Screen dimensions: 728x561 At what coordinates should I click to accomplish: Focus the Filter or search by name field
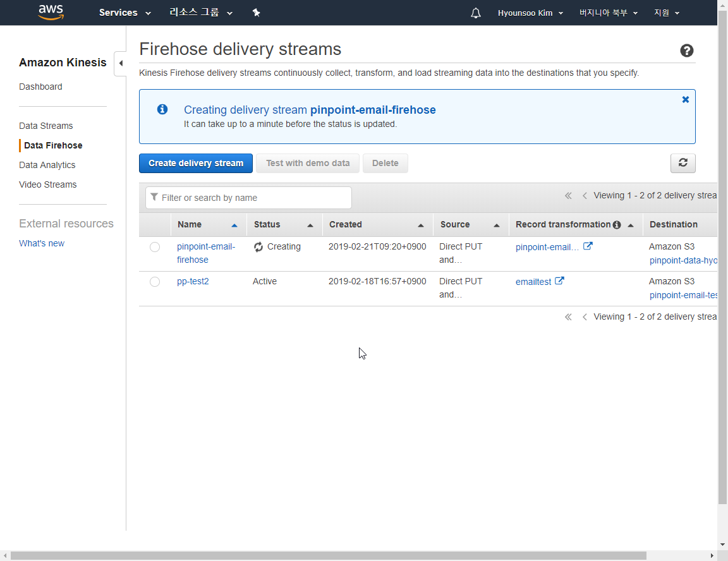pyautogui.click(x=249, y=198)
